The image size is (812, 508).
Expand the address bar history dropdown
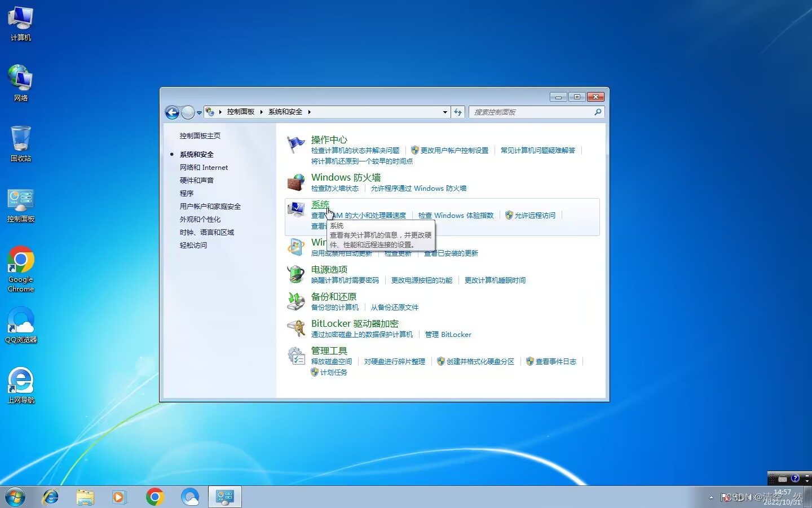[x=445, y=112]
